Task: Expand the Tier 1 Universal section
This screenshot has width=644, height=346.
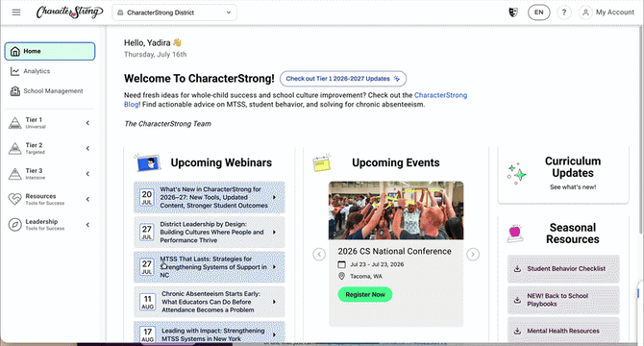Action: click(x=49, y=123)
